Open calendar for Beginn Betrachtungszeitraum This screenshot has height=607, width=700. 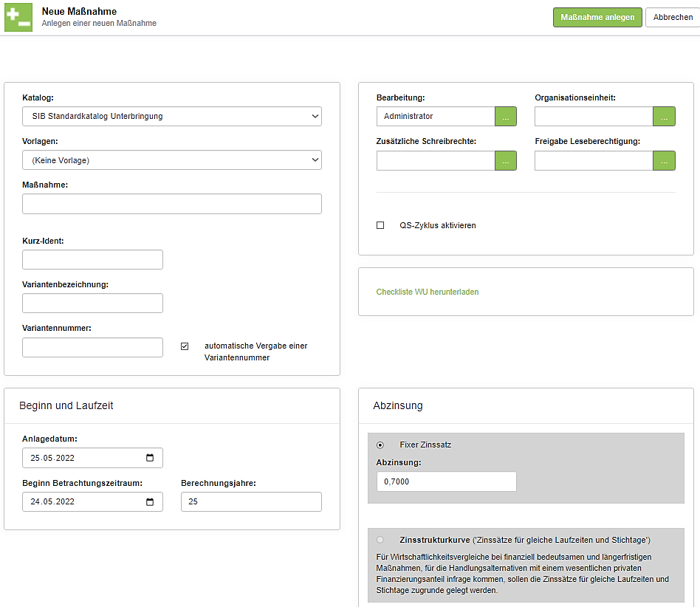[x=150, y=502]
